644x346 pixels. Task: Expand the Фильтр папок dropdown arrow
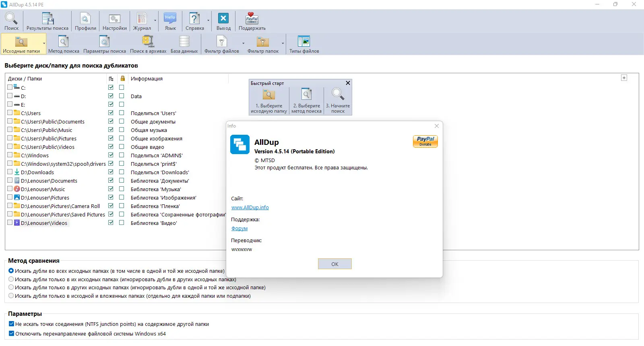point(283,43)
